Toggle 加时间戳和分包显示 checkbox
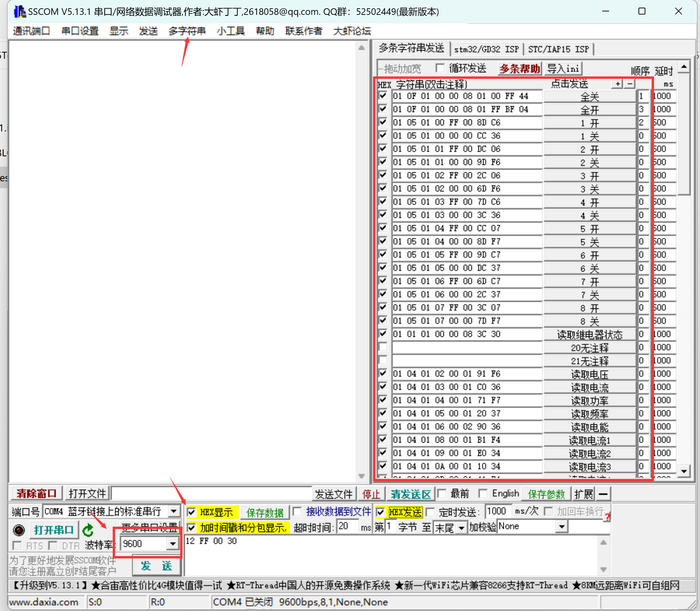The height and width of the screenshot is (611, 700). [x=191, y=528]
